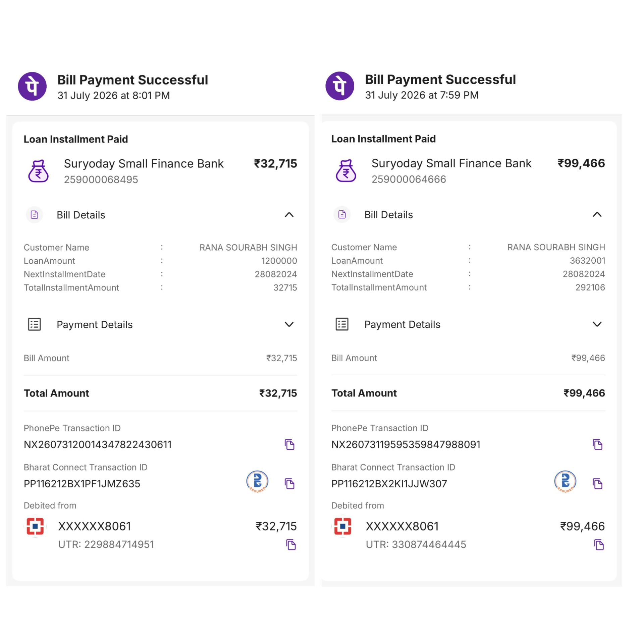Click the Bharat Connect Assured badge in ₹99,466 receipt
This screenshot has height=644, width=644.
(x=565, y=482)
